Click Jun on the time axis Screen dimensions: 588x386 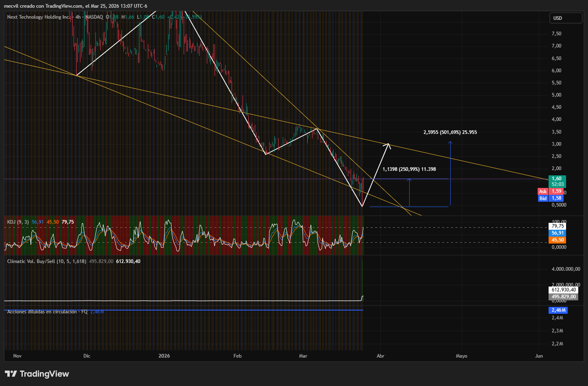[x=539, y=356]
